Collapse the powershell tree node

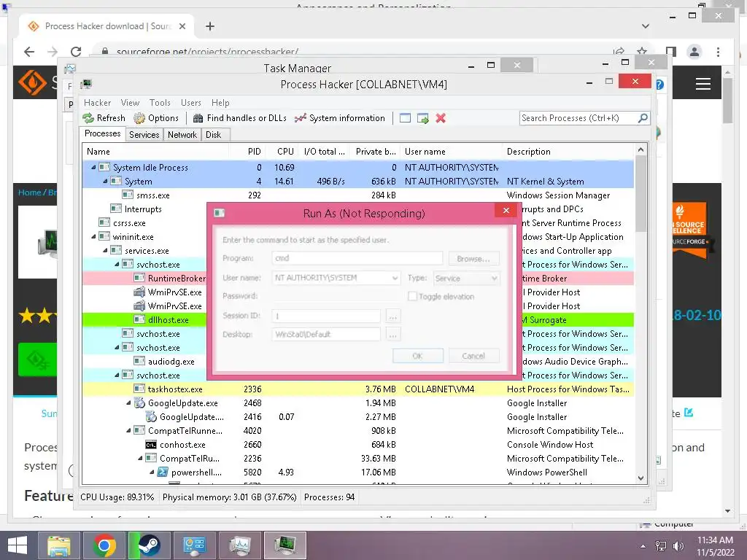pos(152,472)
